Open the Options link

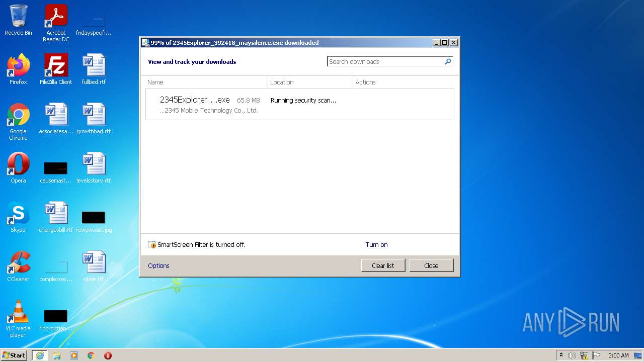point(158,265)
